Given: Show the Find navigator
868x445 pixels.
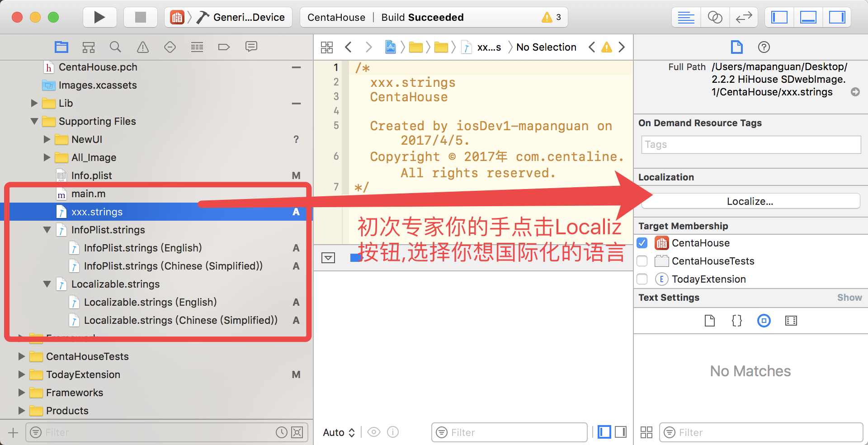Looking at the screenshot, I should (116, 47).
